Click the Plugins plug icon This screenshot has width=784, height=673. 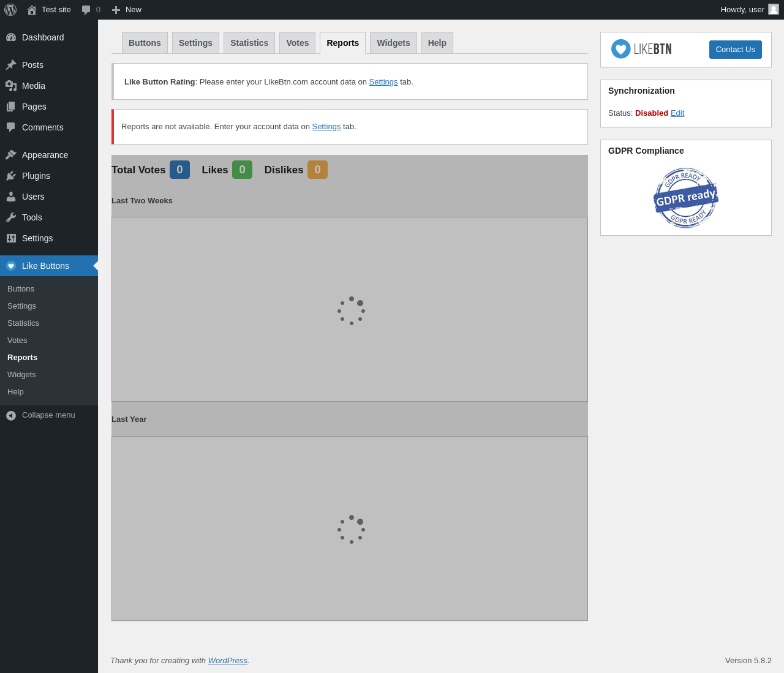pyautogui.click(x=11, y=176)
